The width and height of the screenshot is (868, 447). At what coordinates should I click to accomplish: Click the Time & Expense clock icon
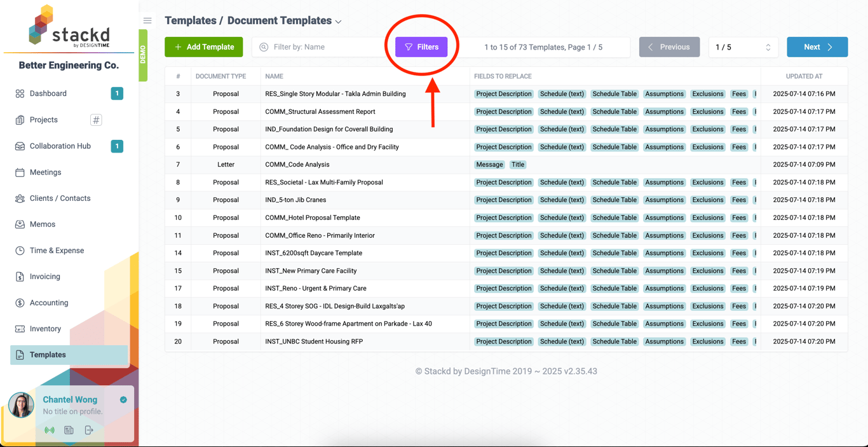click(20, 251)
